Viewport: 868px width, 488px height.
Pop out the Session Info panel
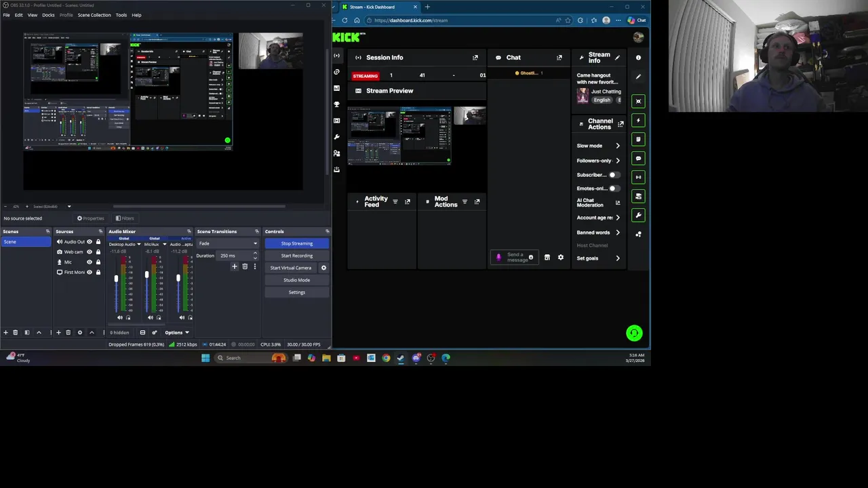(x=475, y=58)
